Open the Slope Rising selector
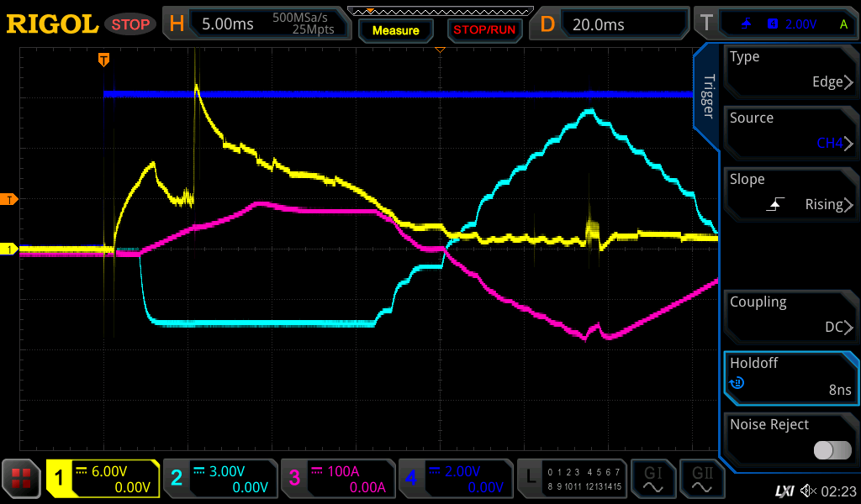 [789, 193]
